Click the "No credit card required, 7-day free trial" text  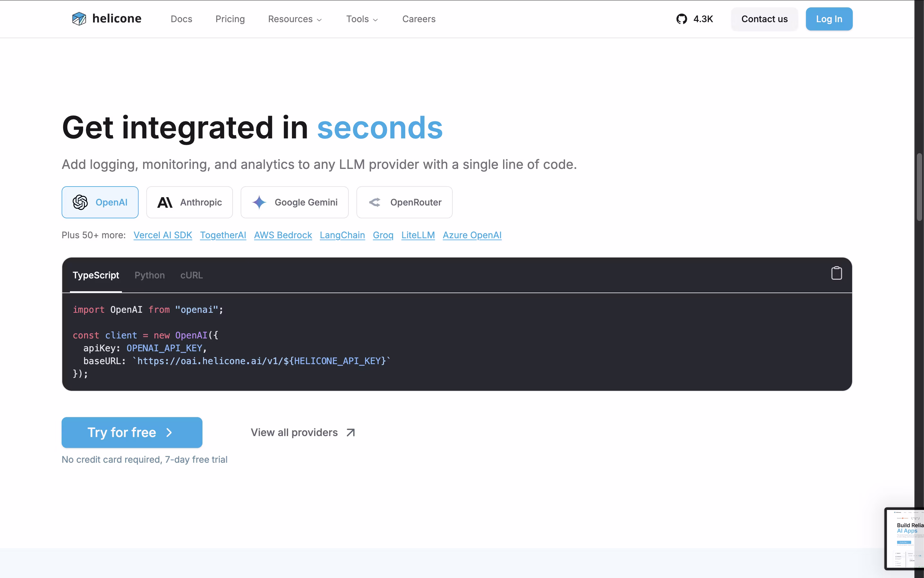144,460
